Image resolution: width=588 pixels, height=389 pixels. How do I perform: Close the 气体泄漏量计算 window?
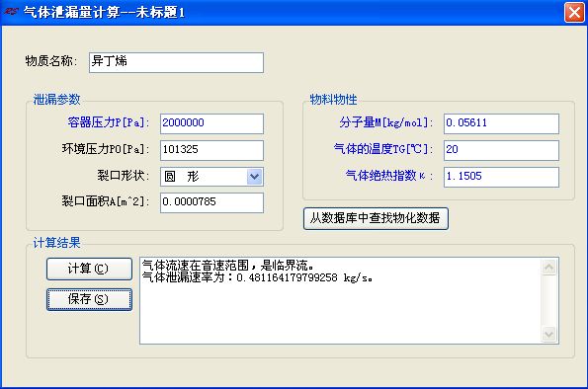pyautogui.click(x=574, y=13)
